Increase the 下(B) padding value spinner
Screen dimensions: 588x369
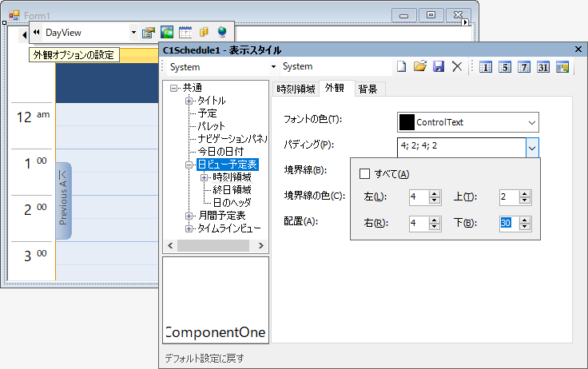click(525, 220)
